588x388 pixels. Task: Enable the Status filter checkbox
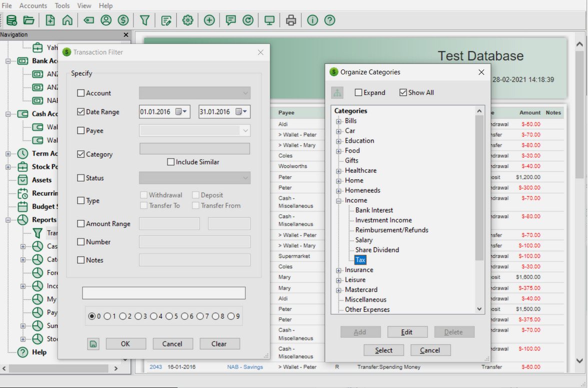tap(80, 178)
